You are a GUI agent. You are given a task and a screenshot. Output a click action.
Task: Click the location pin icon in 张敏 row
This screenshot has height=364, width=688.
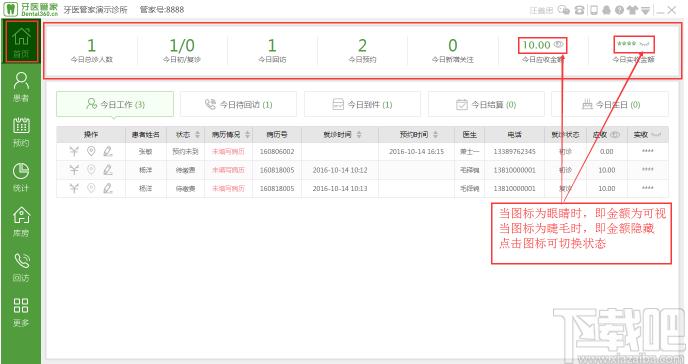91,151
